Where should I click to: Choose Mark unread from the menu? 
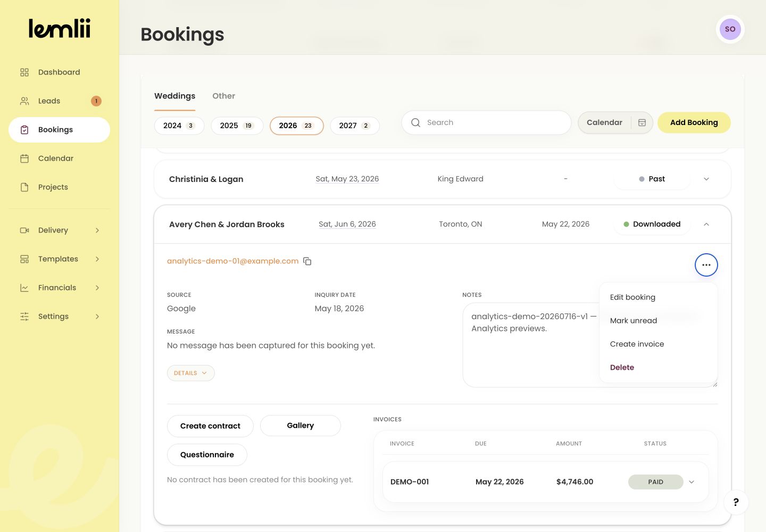(659, 321)
